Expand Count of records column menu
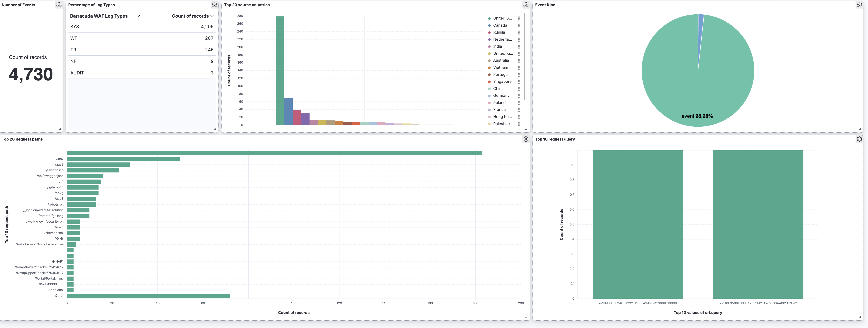Image resolution: width=868 pixels, height=328 pixels. point(212,16)
